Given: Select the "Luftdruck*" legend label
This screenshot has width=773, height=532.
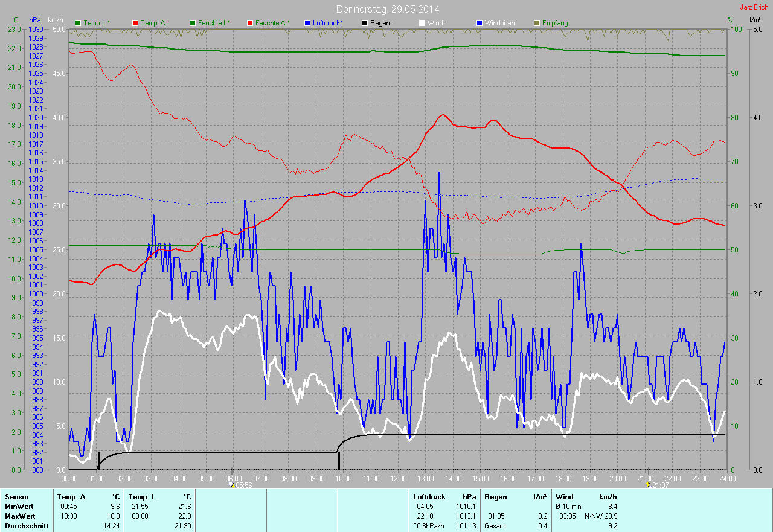Looking at the screenshot, I should click(x=328, y=23).
